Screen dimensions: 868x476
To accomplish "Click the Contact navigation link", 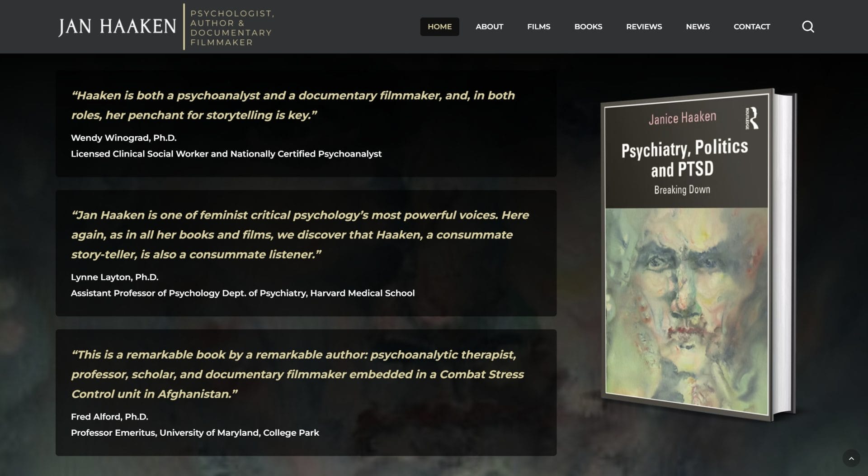I will point(751,27).
